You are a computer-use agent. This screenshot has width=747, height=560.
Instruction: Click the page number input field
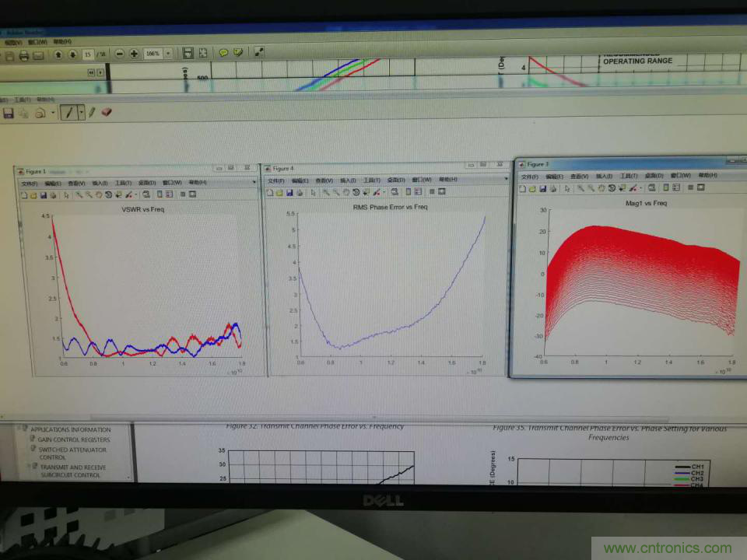89,54
